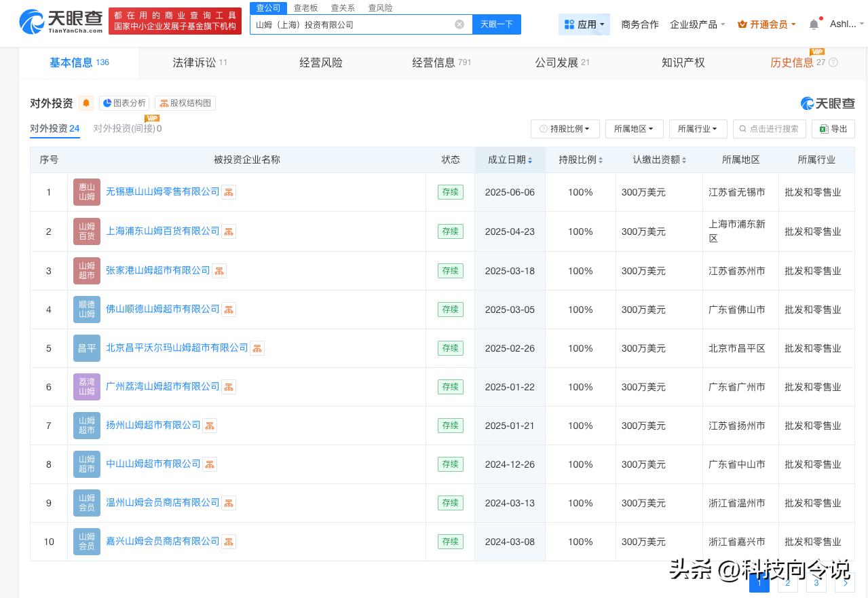This screenshot has width=868, height=598.
Task: Open the 公司发展 tab
Action: (x=562, y=62)
